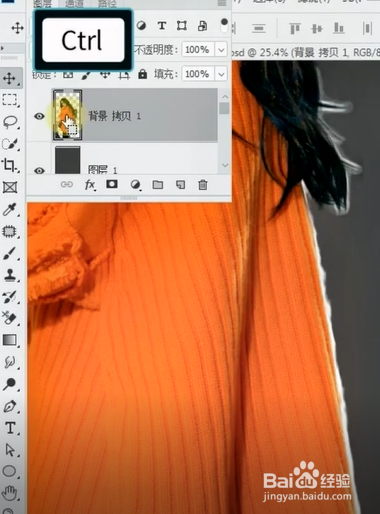The image size is (380, 514).
Task: Select the Horizontal Type tool
Action: [10, 428]
